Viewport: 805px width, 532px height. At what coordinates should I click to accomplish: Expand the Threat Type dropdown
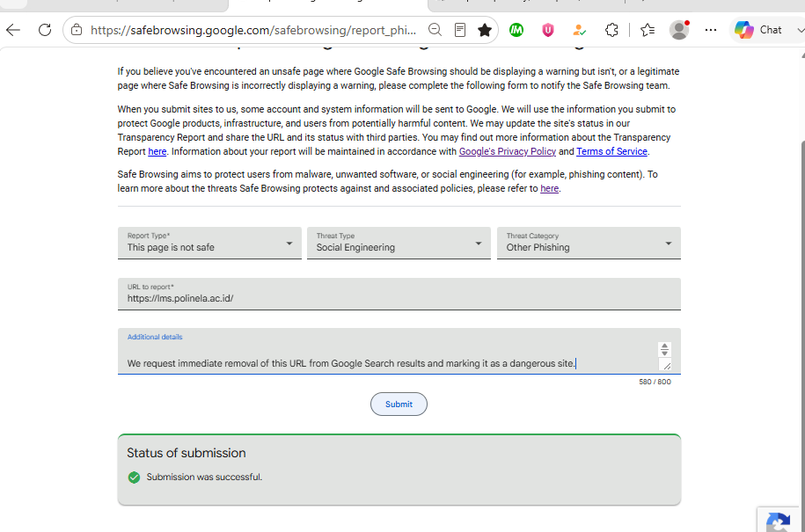click(399, 243)
